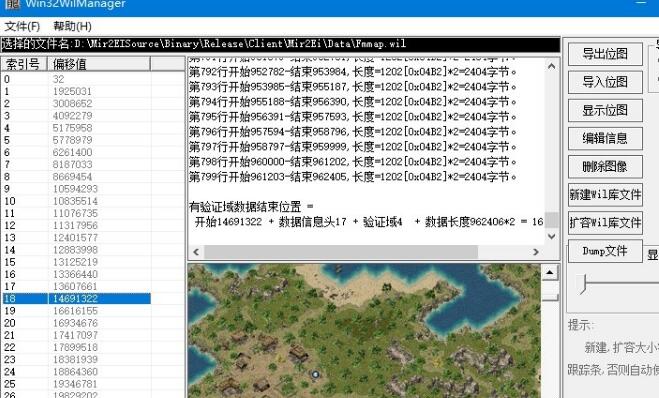Screen dimensions: 659x398
Task: Click the 编辑信息 button
Action: point(605,138)
